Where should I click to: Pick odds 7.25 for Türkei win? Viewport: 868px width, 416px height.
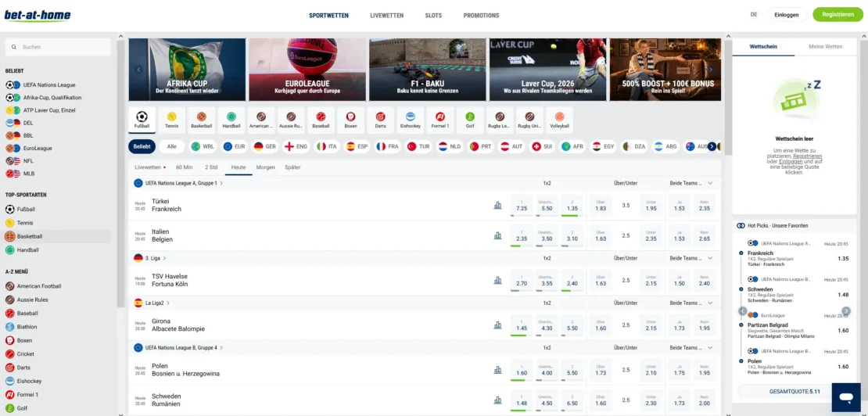coord(522,205)
